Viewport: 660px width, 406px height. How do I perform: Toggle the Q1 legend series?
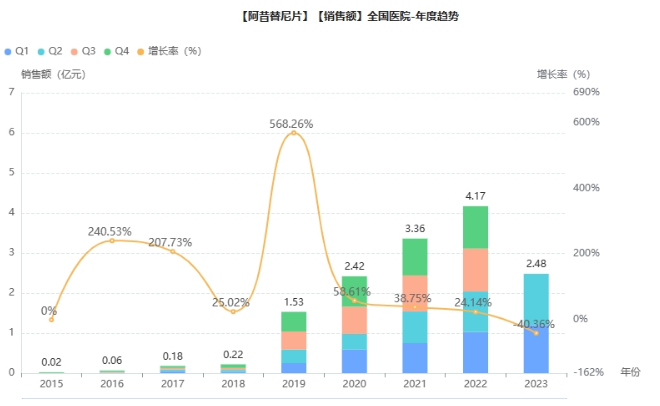[x=16, y=51]
